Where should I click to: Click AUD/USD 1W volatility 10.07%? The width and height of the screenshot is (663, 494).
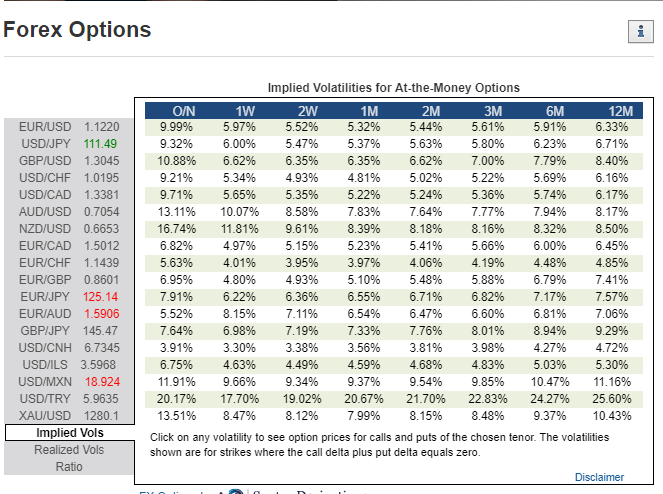pyautogui.click(x=239, y=212)
